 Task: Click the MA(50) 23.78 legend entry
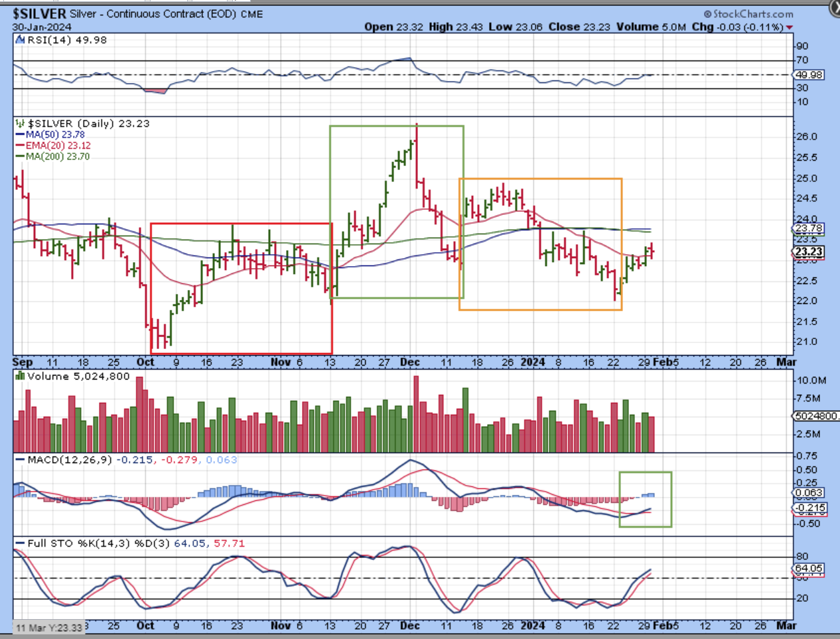point(55,135)
